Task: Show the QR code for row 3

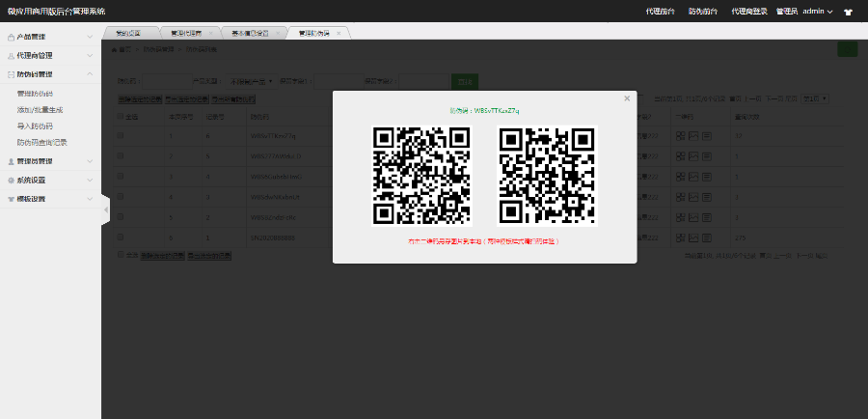Action: [x=680, y=177]
